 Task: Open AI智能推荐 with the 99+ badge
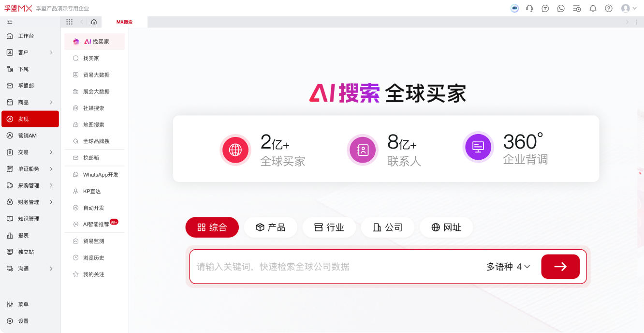click(x=94, y=224)
